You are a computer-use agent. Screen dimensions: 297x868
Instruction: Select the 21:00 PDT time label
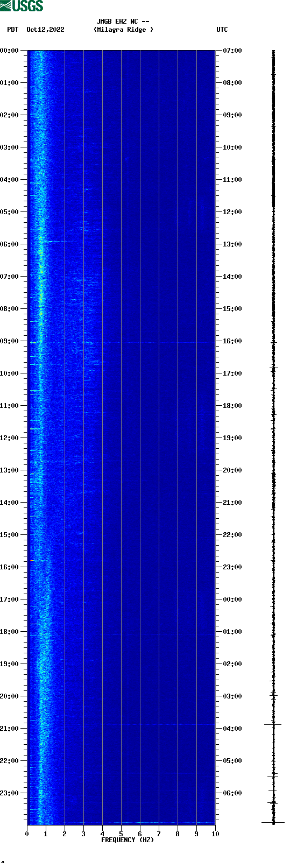click(x=9, y=729)
